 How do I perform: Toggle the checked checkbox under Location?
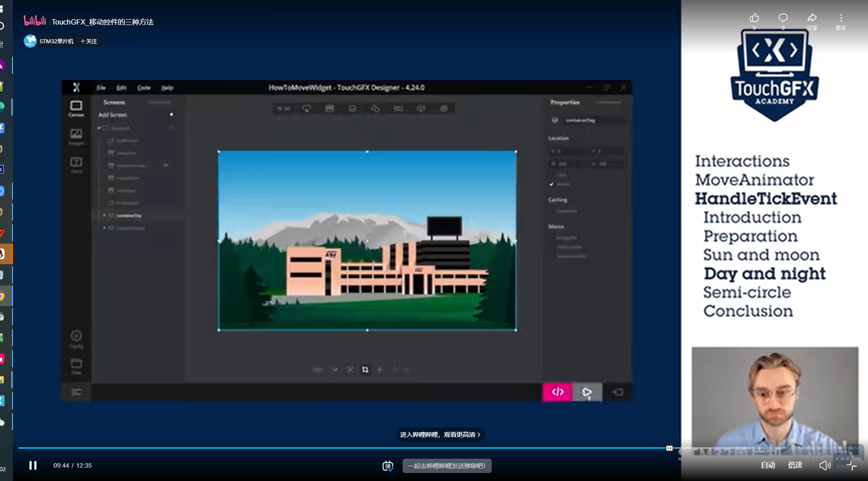551,184
